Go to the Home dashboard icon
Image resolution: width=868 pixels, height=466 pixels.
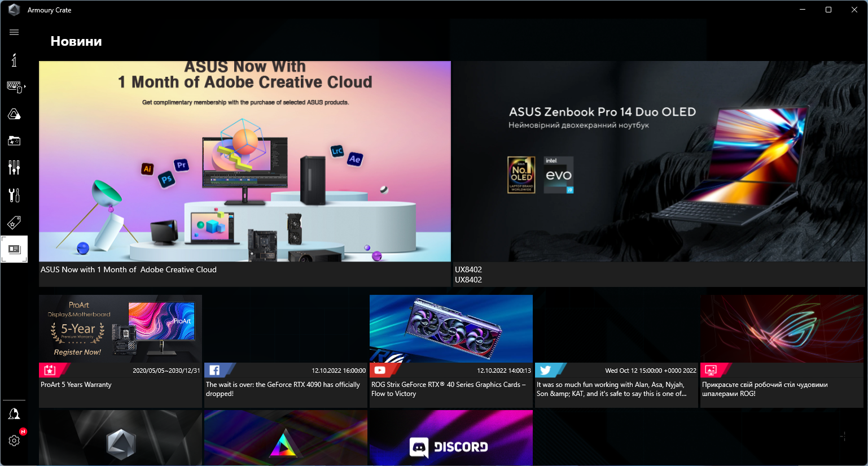tap(14, 60)
